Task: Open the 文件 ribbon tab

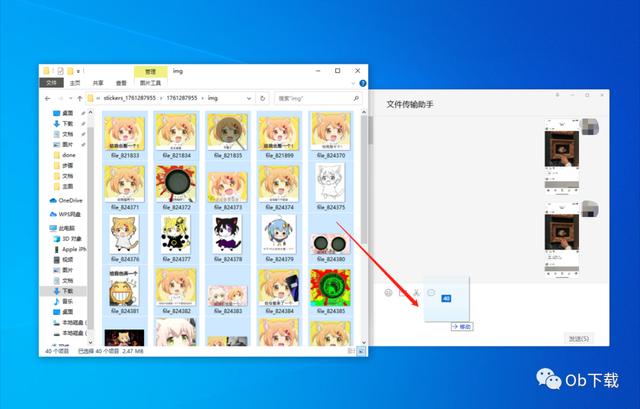Action: tap(51, 83)
